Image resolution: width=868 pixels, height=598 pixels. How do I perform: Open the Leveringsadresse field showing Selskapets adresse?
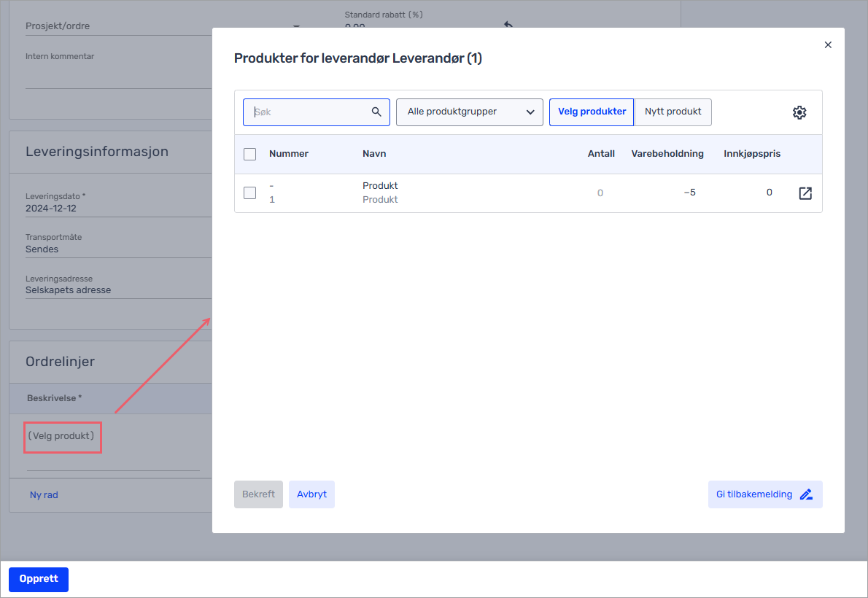tap(118, 286)
